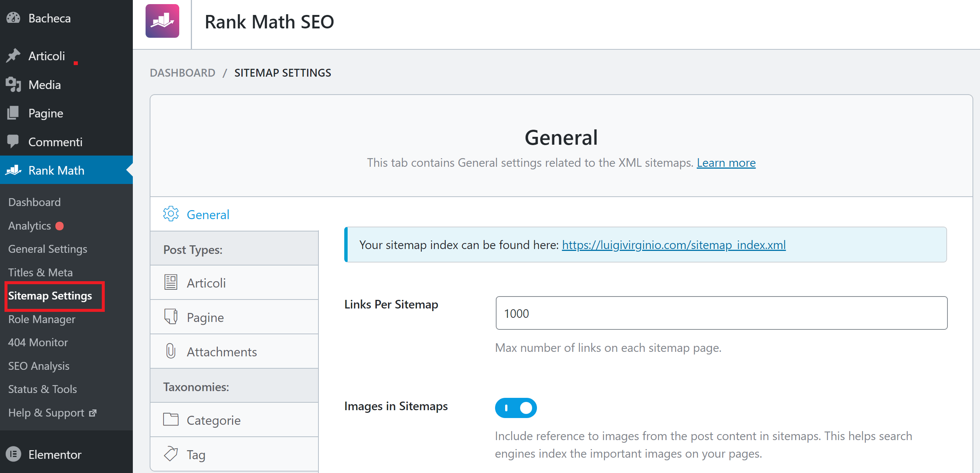Click SITEMAP SETTINGS breadcrumb text
The width and height of the screenshot is (980, 473).
click(283, 73)
